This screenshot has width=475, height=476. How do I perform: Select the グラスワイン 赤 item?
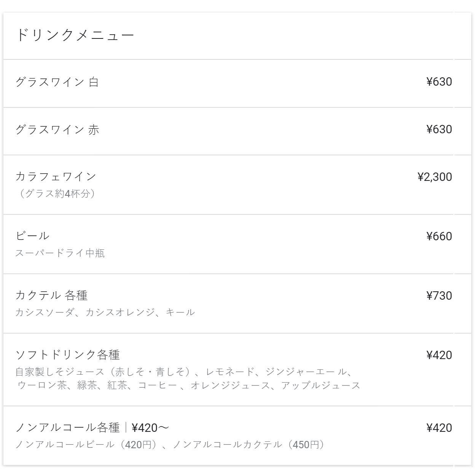tap(57, 129)
